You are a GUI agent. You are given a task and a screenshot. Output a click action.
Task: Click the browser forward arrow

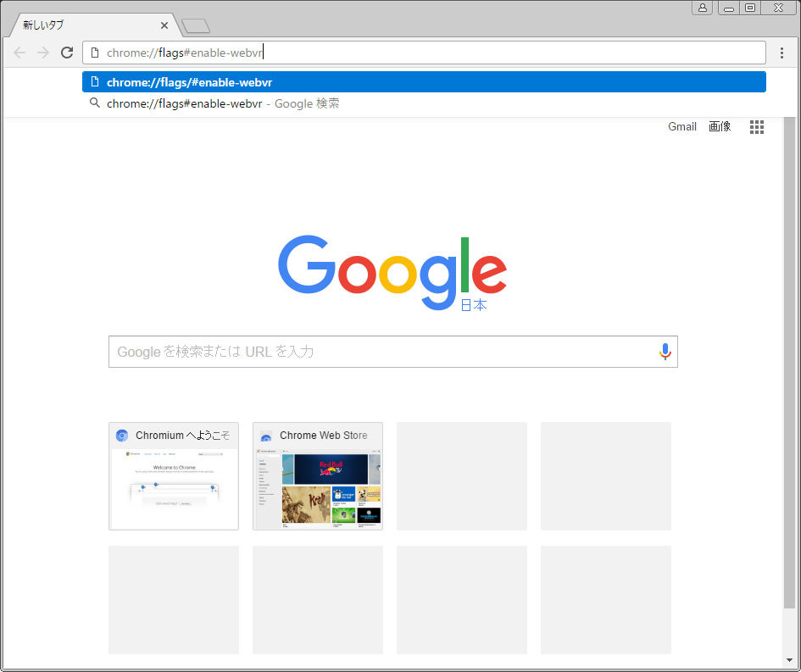pos(43,53)
